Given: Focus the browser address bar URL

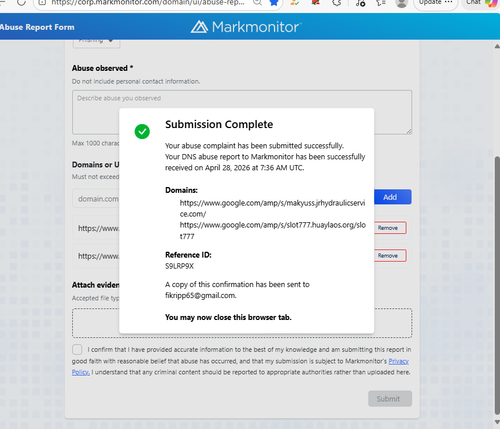Looking at the screenshot, I should [148, 3].
